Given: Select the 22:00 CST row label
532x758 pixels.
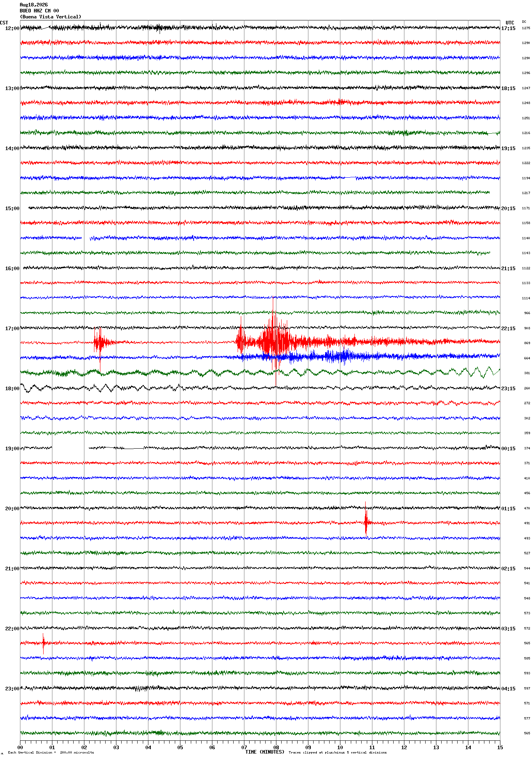Looking at the screenshot, I should pyautogui.click(x=12, y=629).
